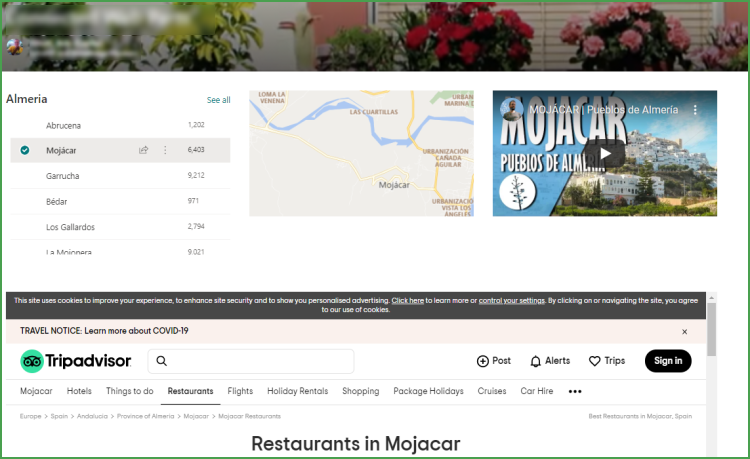Open 'control your settings' cookie link
The width and height of the screenshot is (750, 459).
click(512, 301)
